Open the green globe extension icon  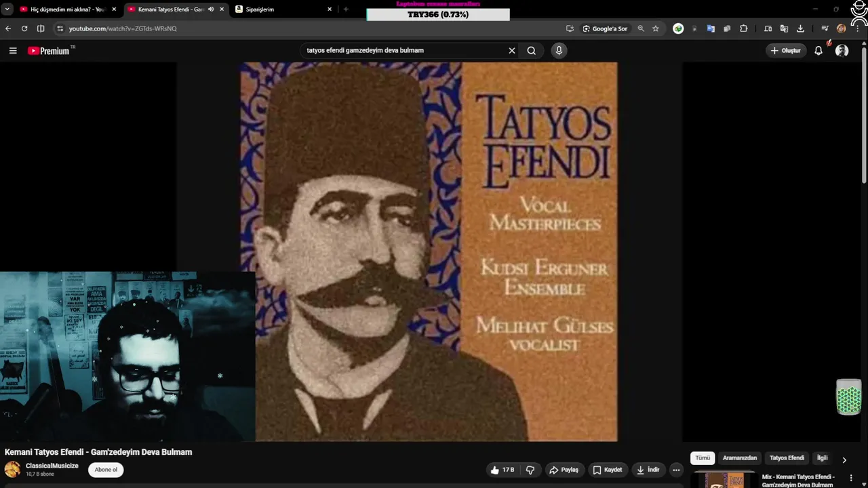tap(678, 28)
